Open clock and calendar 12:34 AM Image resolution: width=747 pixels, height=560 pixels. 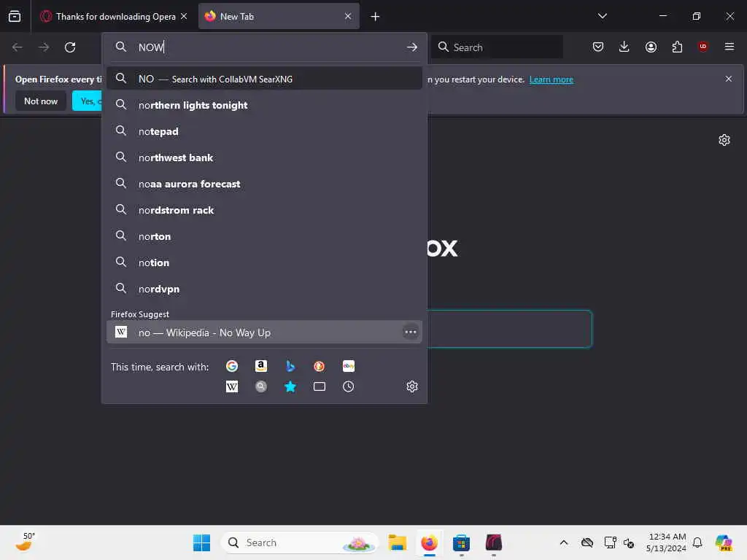[x=666, y=542]
